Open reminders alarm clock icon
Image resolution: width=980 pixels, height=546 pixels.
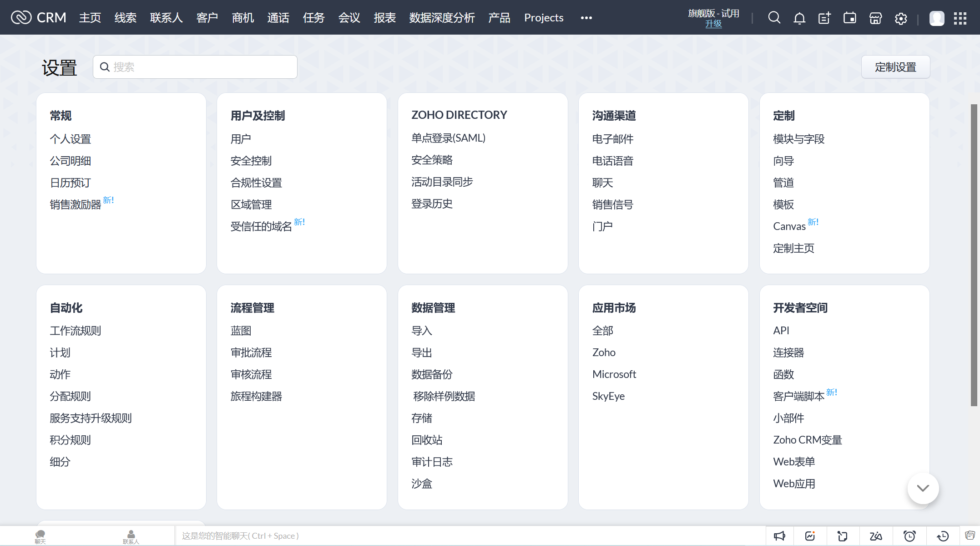coord(909,536)
